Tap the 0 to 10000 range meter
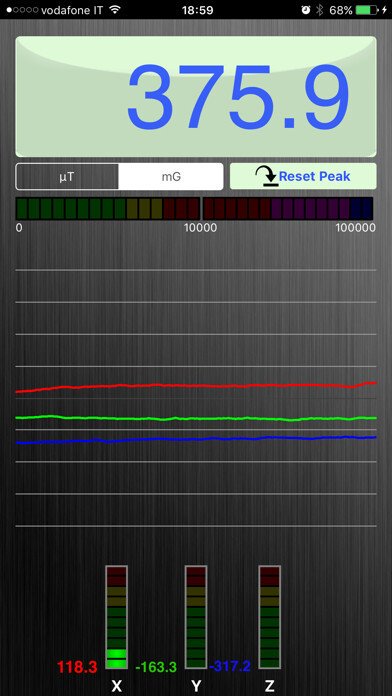 pyautogui.click(x=108, y=209)
